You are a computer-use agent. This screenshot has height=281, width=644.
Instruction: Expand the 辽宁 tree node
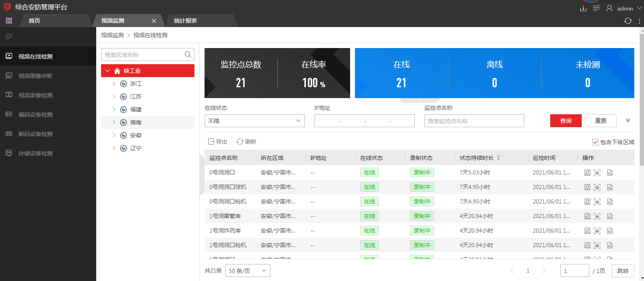[114, 148]
